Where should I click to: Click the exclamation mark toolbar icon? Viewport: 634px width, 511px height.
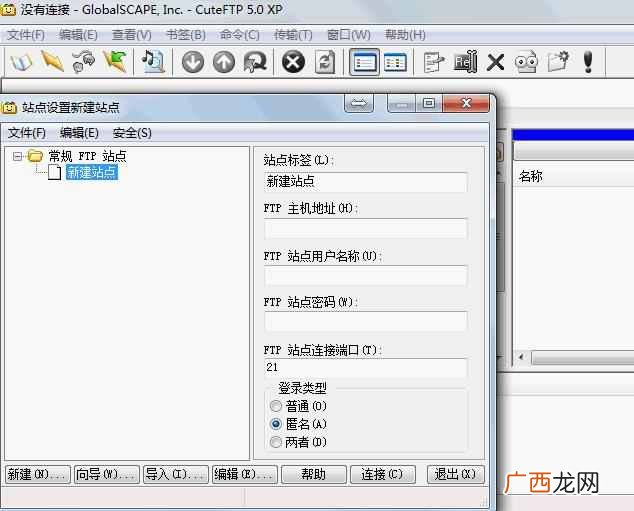click(x=588, y=62)
